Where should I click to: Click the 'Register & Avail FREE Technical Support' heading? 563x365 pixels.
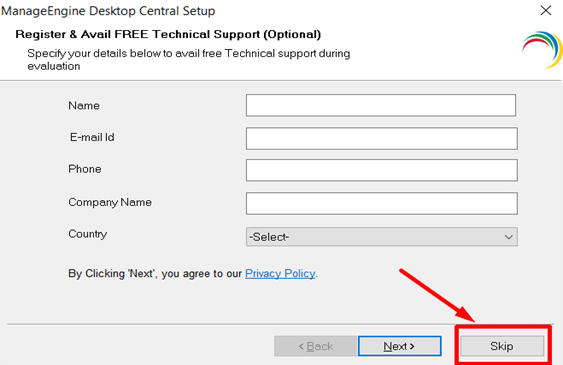pos(168,34)
